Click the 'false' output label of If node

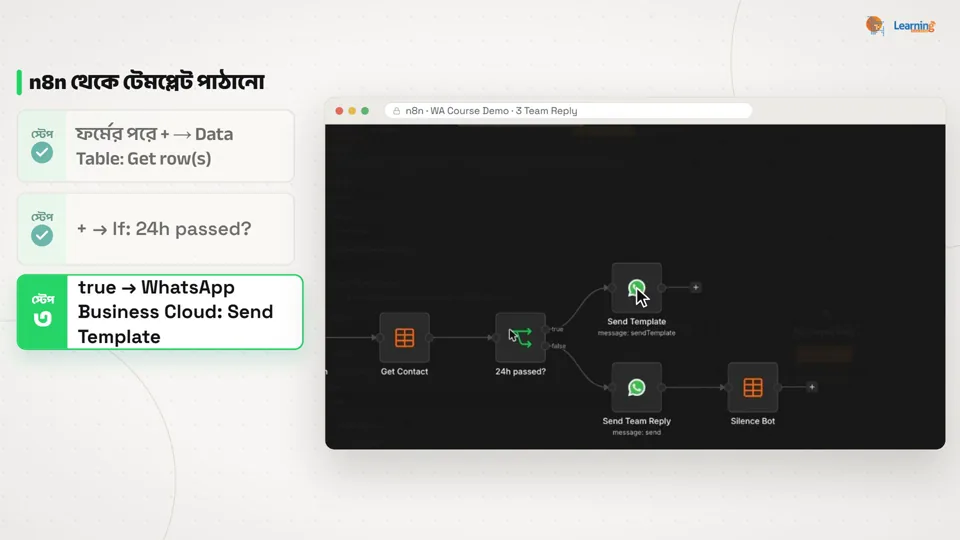pos(558,346)
